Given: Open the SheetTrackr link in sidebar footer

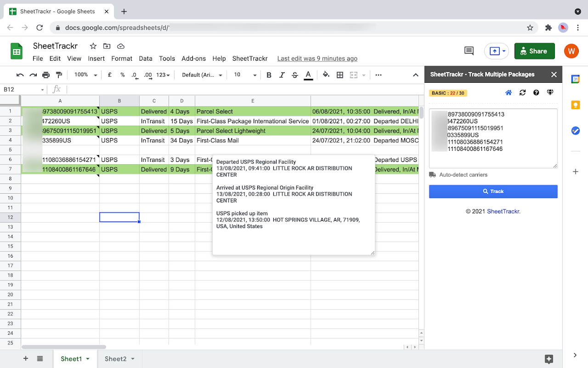Looking at the screenshot, I should tap(503, 212).
